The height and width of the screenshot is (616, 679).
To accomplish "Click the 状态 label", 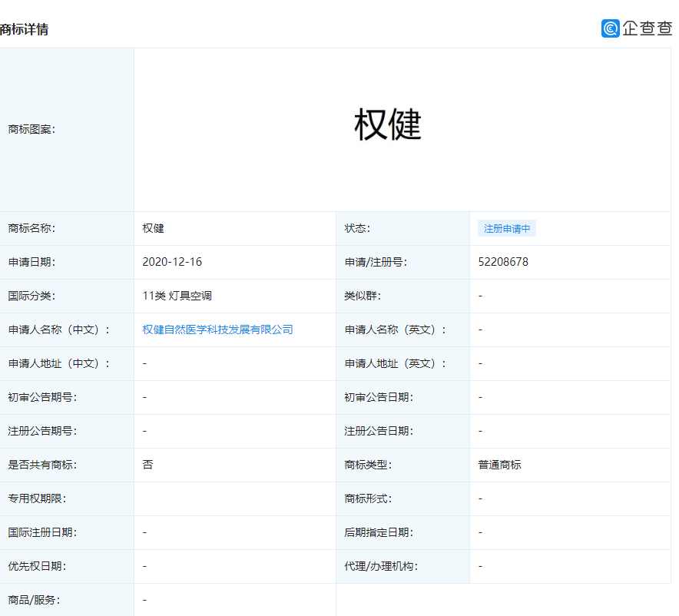I will [357, 228].
